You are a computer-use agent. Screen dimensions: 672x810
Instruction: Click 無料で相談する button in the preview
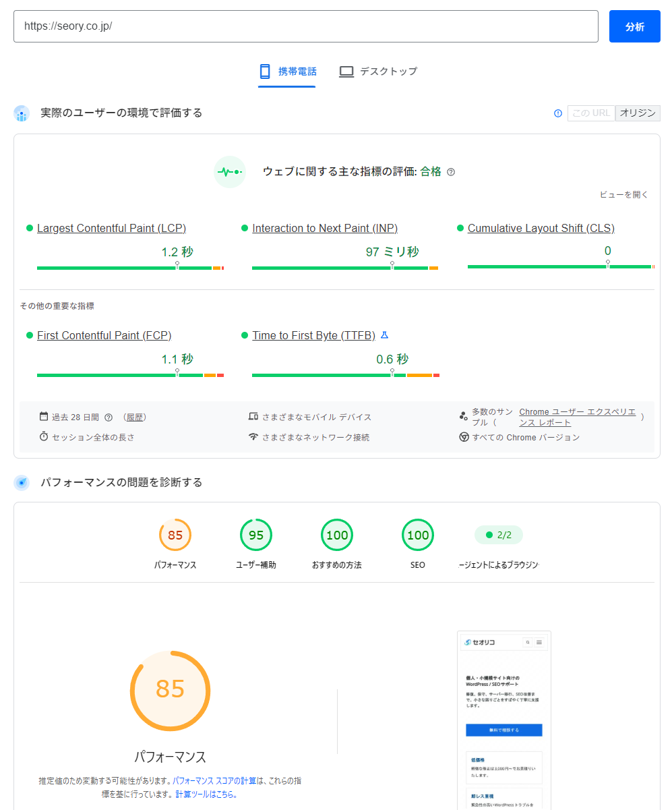[504, 730]
